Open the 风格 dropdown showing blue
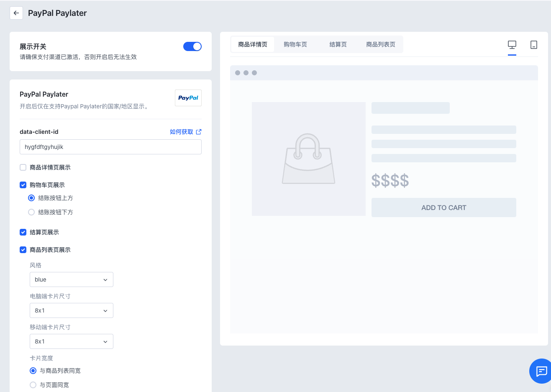 (72, 279)
